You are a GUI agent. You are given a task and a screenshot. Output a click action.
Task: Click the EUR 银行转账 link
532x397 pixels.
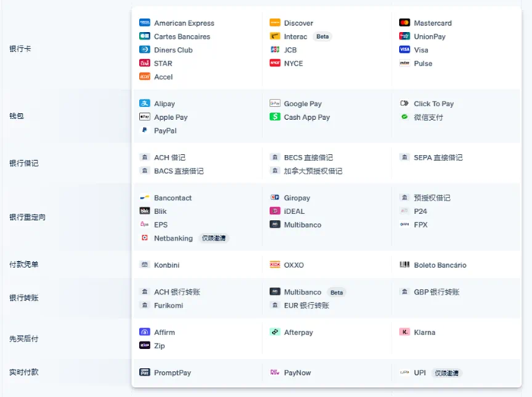pyautogui.click(x=307, y=305)
